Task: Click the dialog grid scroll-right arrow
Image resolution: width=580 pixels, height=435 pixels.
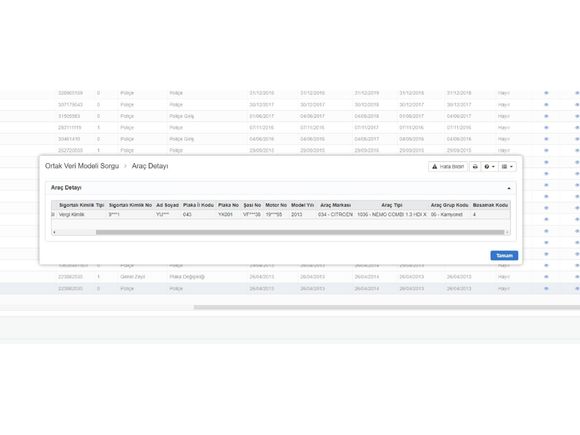Action: pyautogui.click(x=508, y=232)
